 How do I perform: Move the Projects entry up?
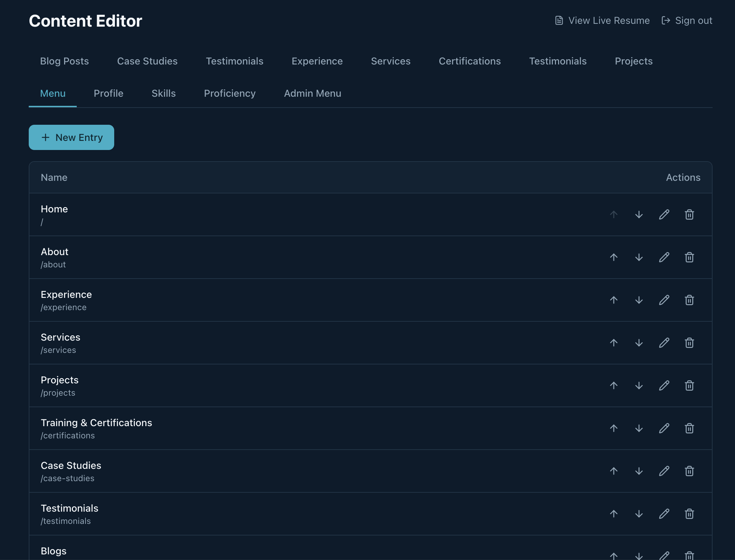click(614, 385)
